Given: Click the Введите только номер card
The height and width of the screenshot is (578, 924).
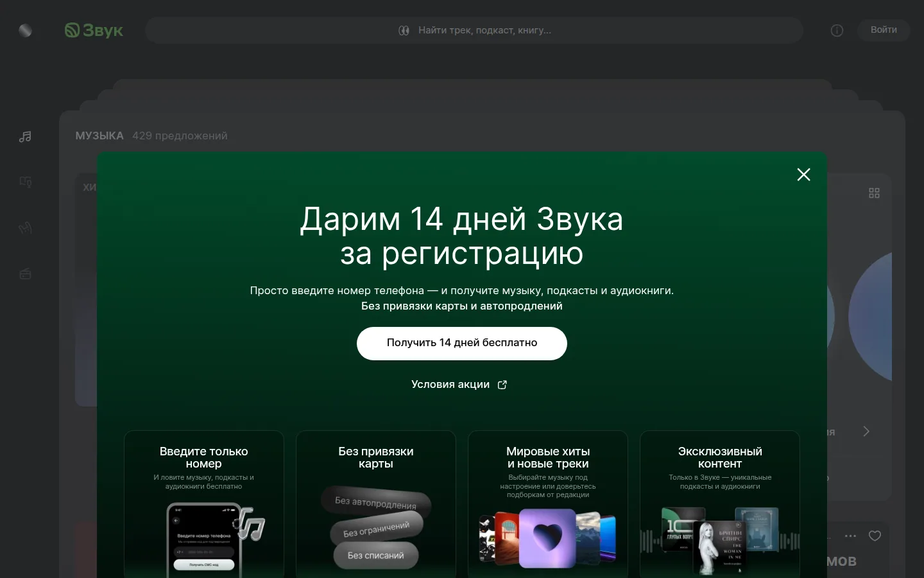Looking at the screenshot, I should [204, 504].
